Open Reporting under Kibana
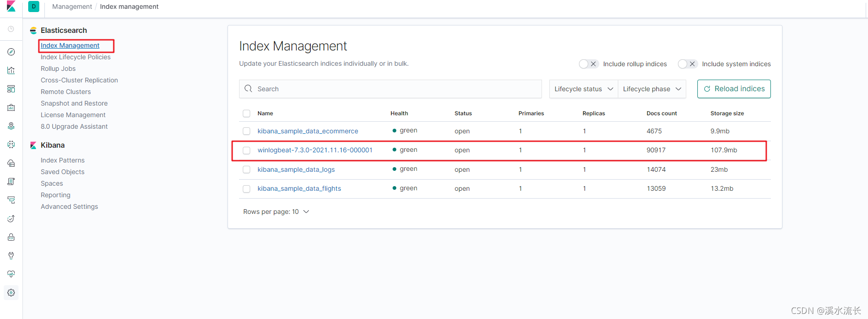Viewport: 868px width, 319px height. [55, 195]
